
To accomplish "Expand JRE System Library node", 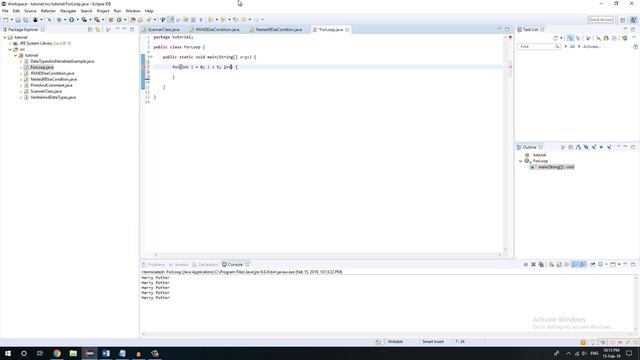I will click(x=10, y=43).
